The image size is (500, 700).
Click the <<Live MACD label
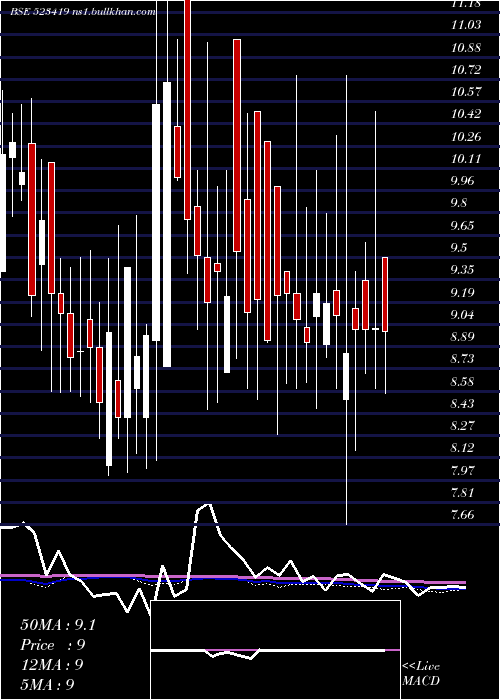(421, 674)
